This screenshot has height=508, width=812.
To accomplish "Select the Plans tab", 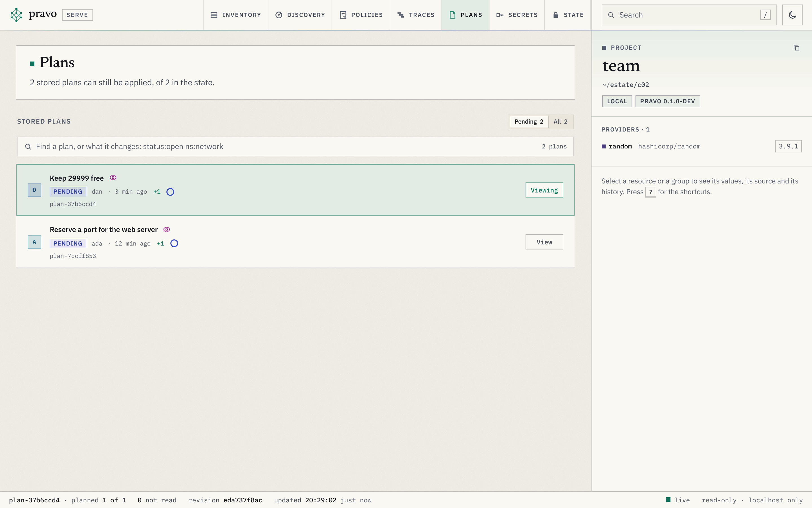I will (x=465, y=15).
